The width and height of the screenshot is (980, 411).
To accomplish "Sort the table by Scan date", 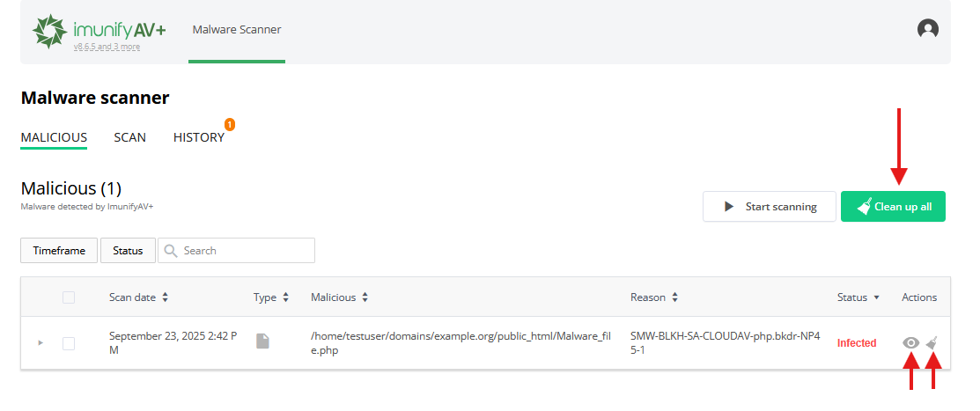I will click(x=138, y=297).
